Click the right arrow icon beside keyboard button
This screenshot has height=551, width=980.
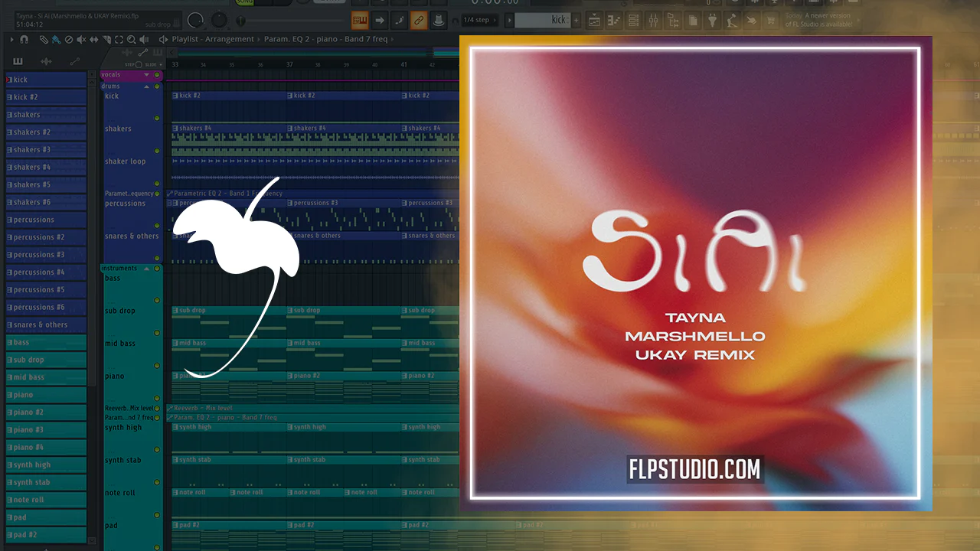click(x=380, y=20)
